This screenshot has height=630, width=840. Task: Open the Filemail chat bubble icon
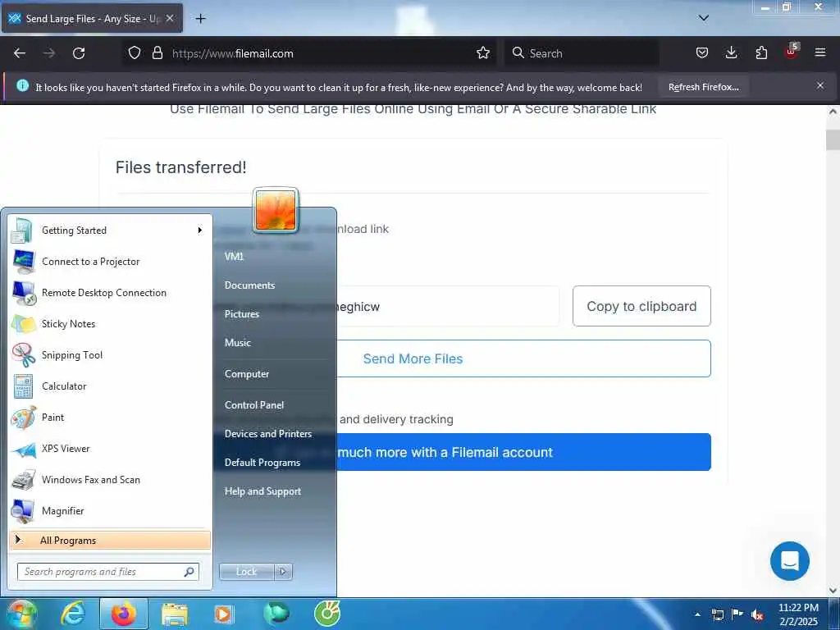point(790,561)
